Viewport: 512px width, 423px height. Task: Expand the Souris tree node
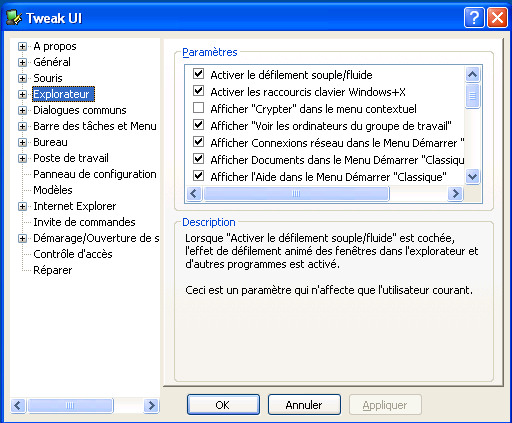pos(22,78)
